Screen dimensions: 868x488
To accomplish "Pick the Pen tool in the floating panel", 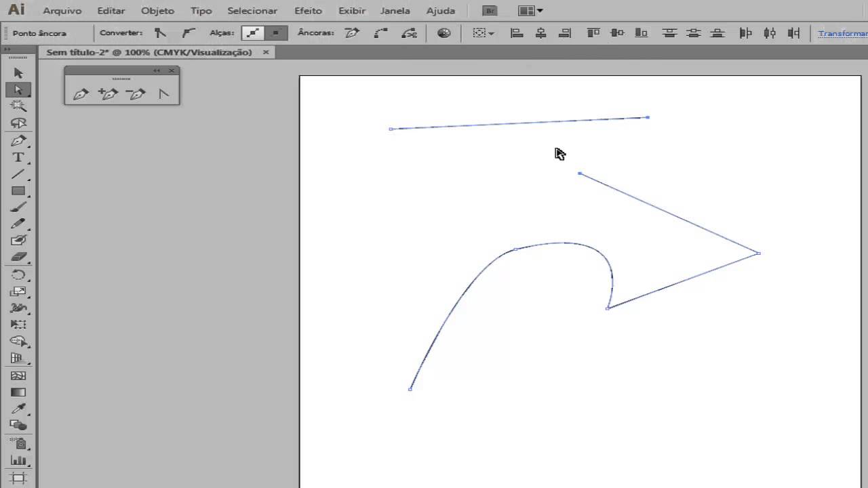I will coord(81,94).
